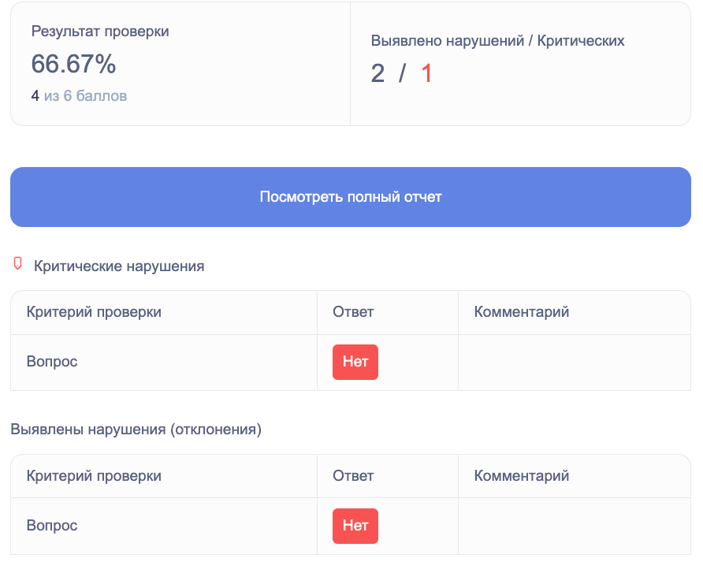Viewport: 703px width, 588px height.
Task: Click the total violations count "2"
Action: pyautogui.click(x=378, y=73)
